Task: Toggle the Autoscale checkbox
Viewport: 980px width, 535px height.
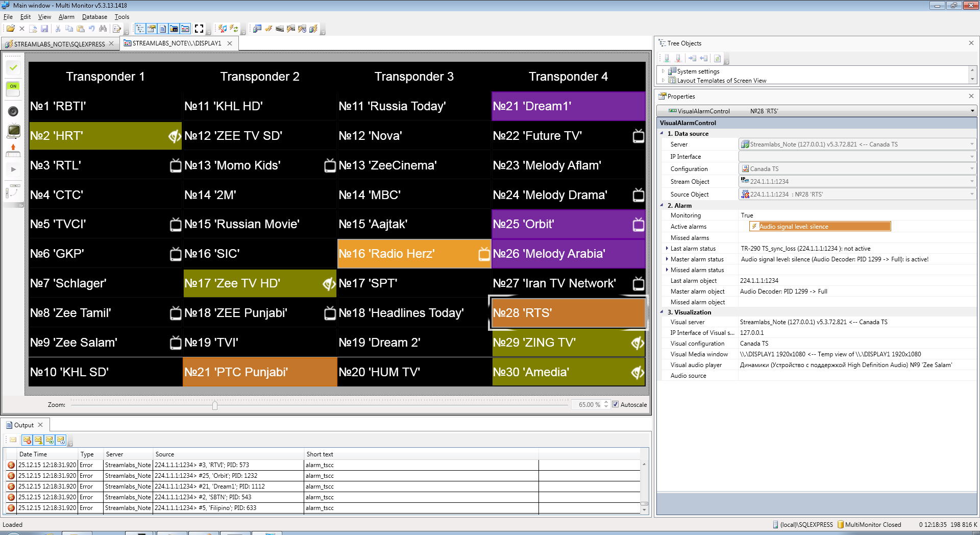Action: (x=616, y=404)
